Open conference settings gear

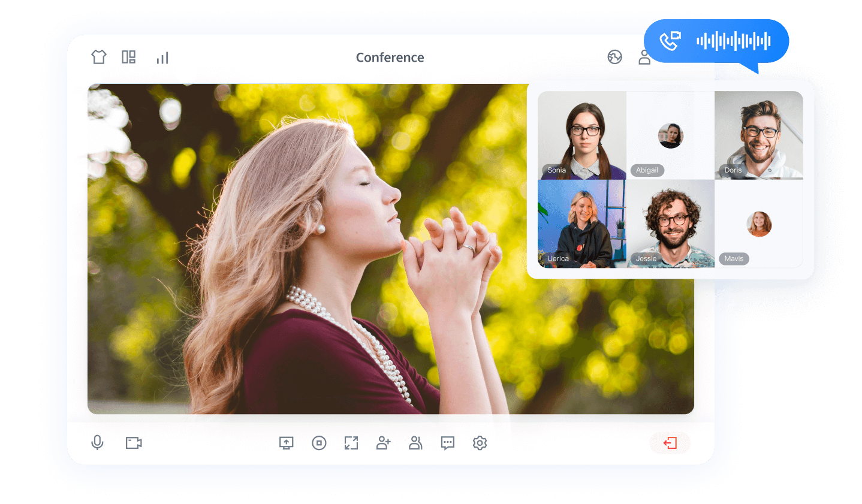(480, 443)
